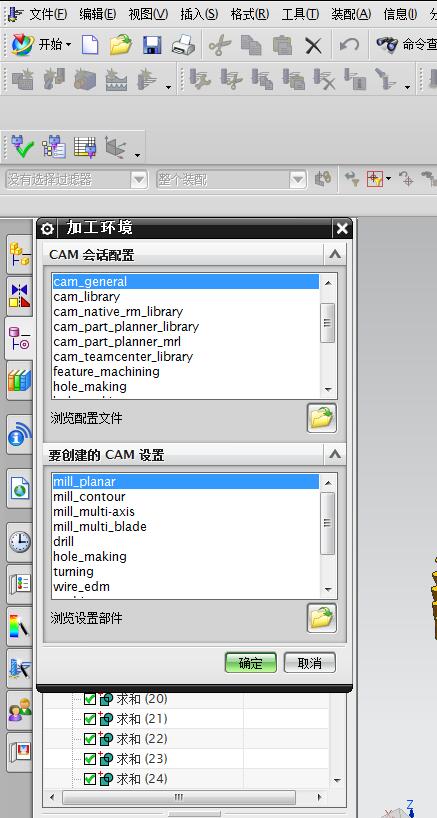
Task: Click the Undo arrow icon
Action: (x=349, y=45)
